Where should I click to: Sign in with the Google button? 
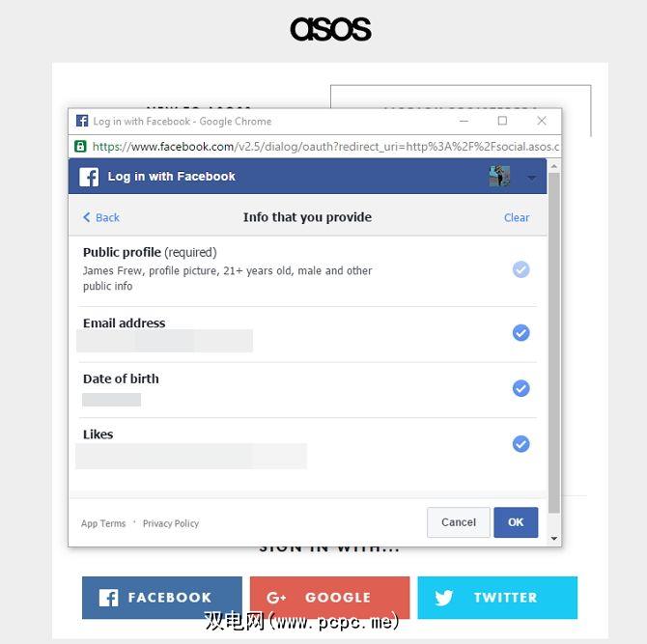pos(329,598)
